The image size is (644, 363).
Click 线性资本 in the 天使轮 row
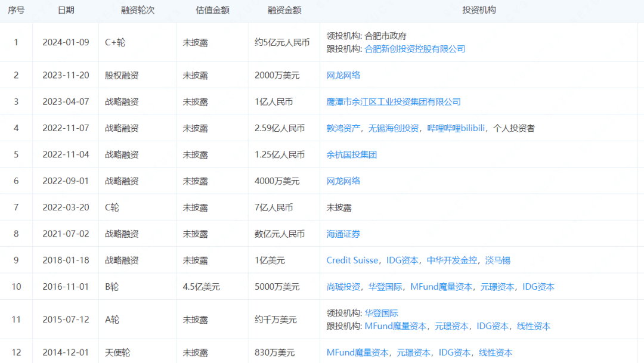[x=496, y=352]
